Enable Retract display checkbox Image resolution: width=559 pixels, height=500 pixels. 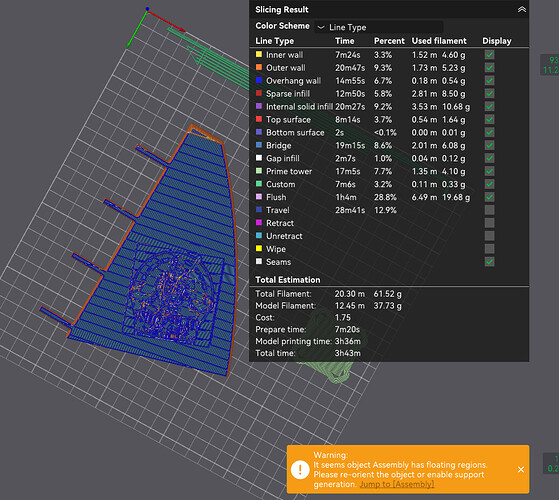coord(489,223)
